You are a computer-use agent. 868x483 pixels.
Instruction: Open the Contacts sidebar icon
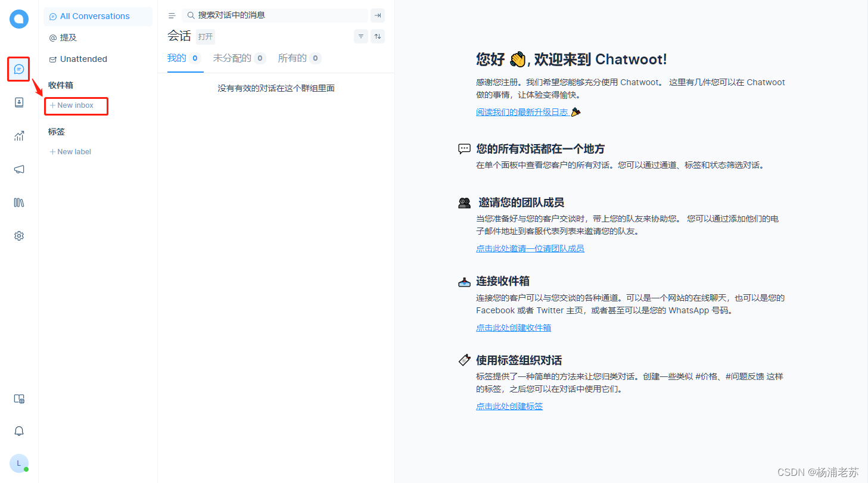click(19, 102)
